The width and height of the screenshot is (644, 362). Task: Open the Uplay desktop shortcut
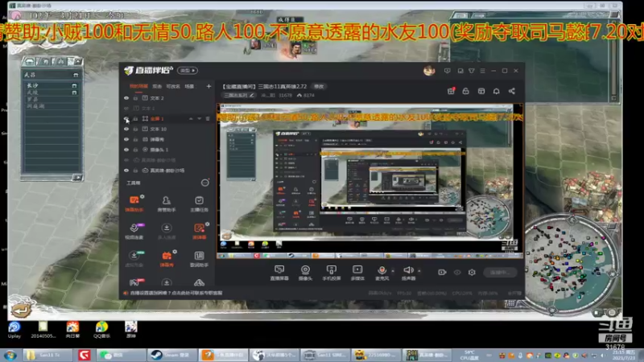coord(14,330)
